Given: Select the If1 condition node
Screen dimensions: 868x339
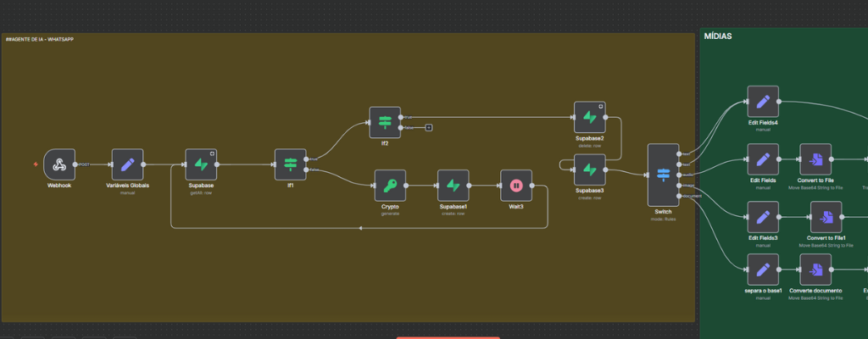Looking at the screenshot, I should pos(290,164).
